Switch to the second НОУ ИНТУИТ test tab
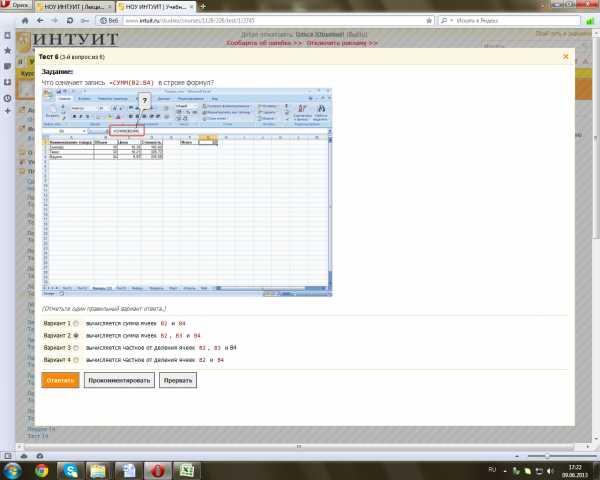Image resolution: width=600 pixels, height=480 pixels. pos(155,7)
